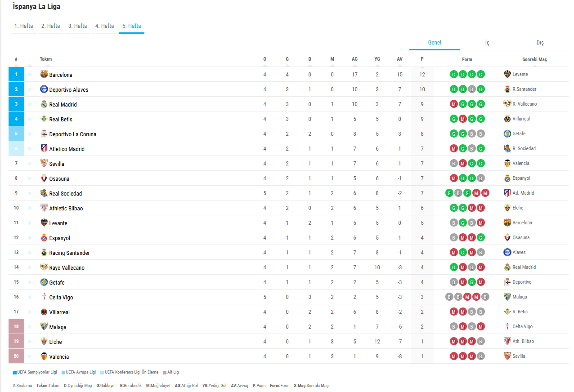The height and width of the screenshot is (392, 574).
Task: Sort by AG goals scored header
Action: [354, 59]
